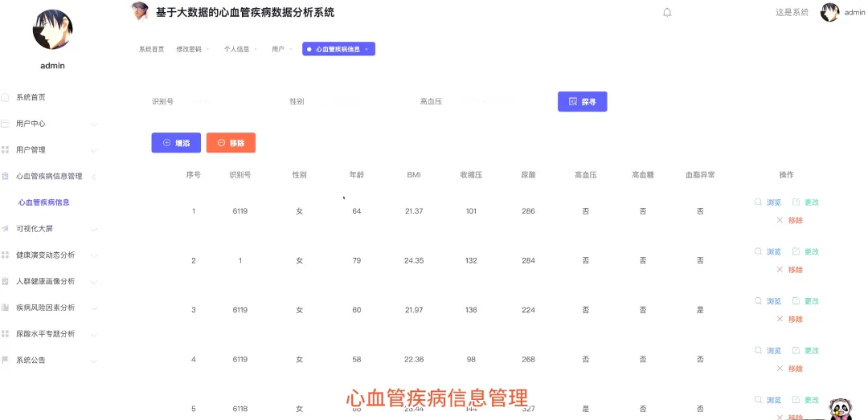The height and width of the screenshot is (420, 868).
Task: Click the 系统首页 home icon in sidebar
Action: (5, 97)
